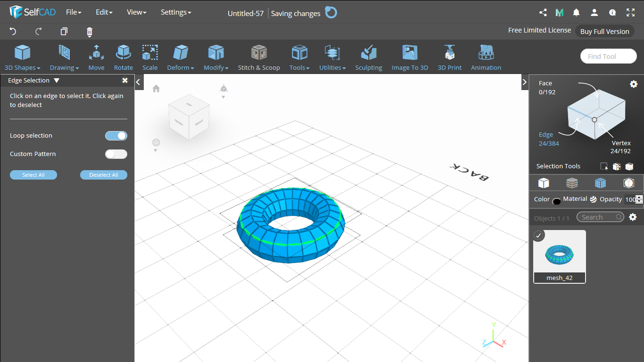Open the 3D Print tool
The height and width of the screenshot is (362, 644).
(450, 58)
